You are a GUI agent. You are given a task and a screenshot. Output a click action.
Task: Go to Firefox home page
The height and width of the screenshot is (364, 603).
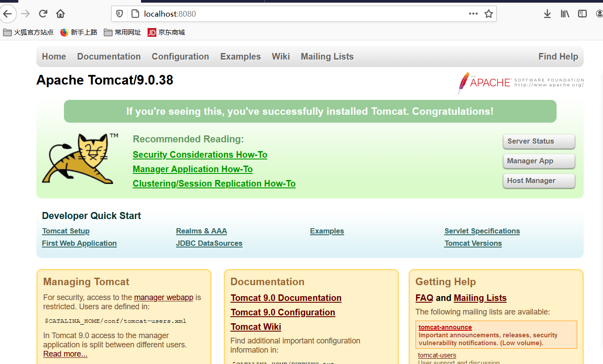[60, 14]
